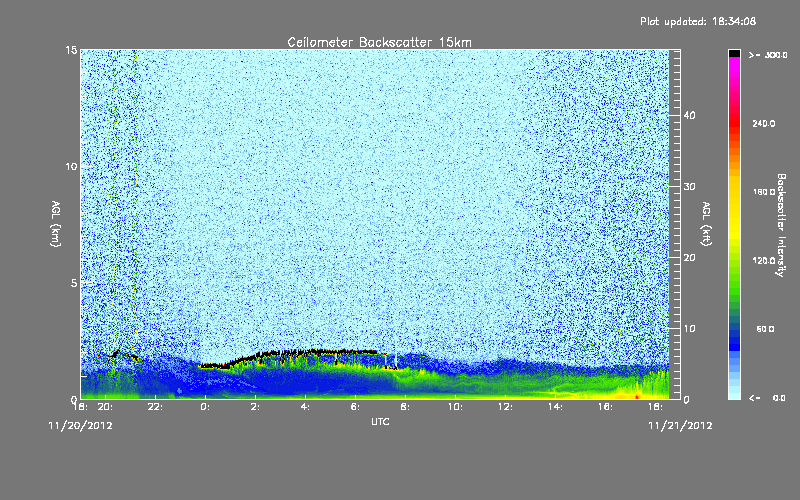Pick the black segment atop the colorbar
This screenshot has height=500, width=800.
coord(734,53)
